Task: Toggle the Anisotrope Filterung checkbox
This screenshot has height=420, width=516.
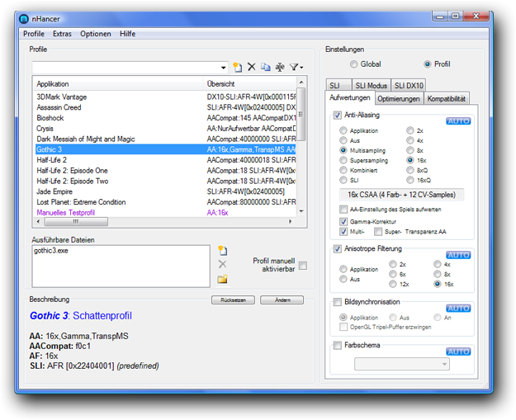Action: (338, 248)
